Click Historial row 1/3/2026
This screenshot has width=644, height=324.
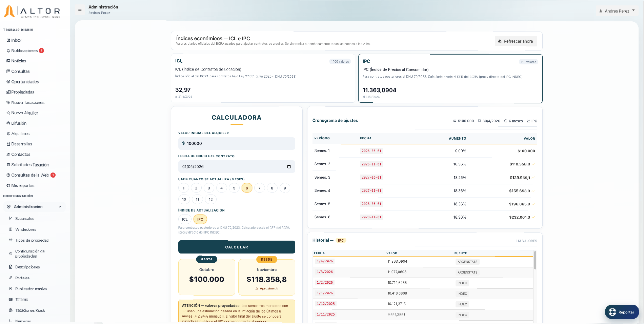pos(423,272)
